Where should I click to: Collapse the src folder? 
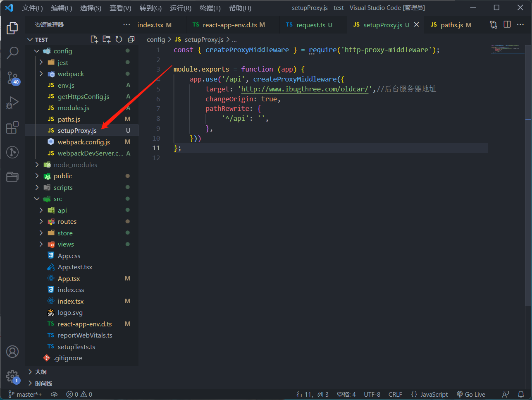pyautogui.click(x=37, y=199)
